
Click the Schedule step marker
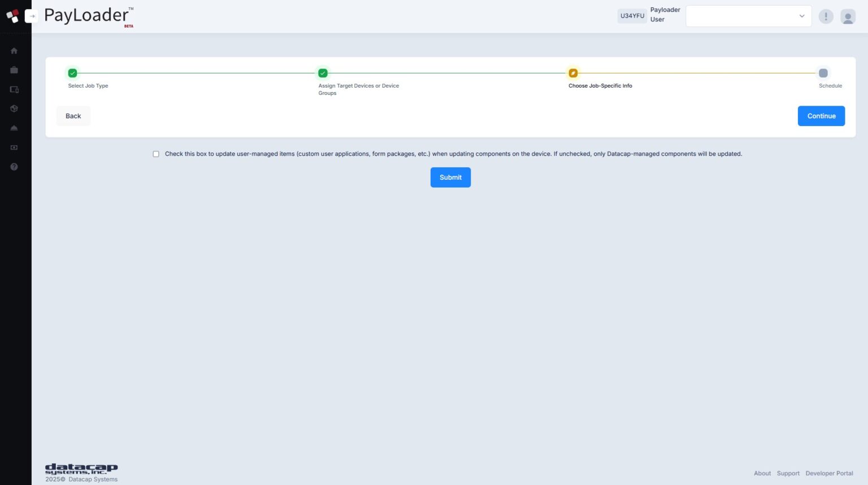coord(823,73)
